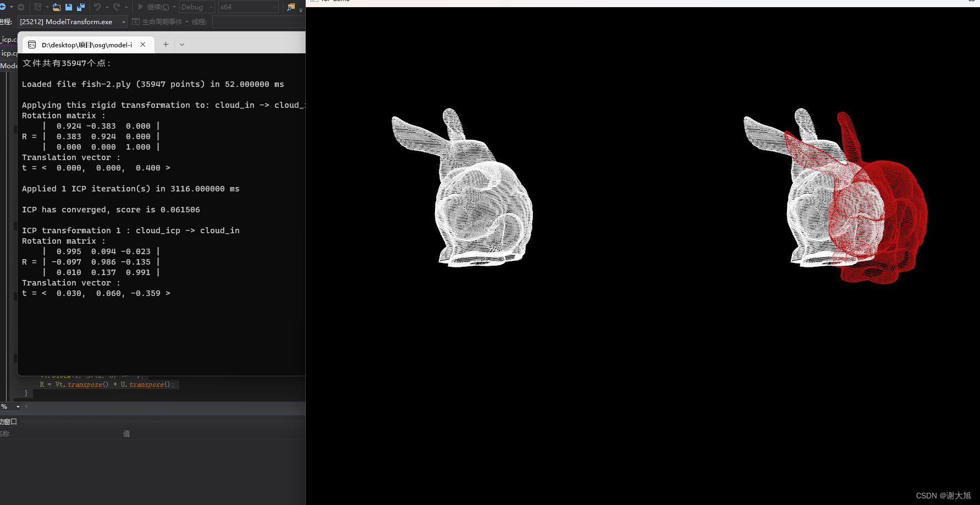The image size is (980, 505).
Task: Click the 'Loaded file fish-2.ply' console line
Action: [x=153, y=84]
